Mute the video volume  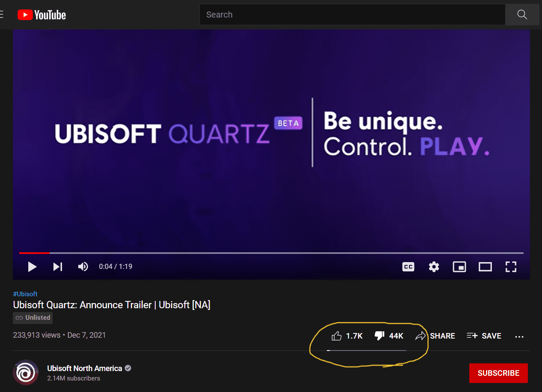click(83, 267)
